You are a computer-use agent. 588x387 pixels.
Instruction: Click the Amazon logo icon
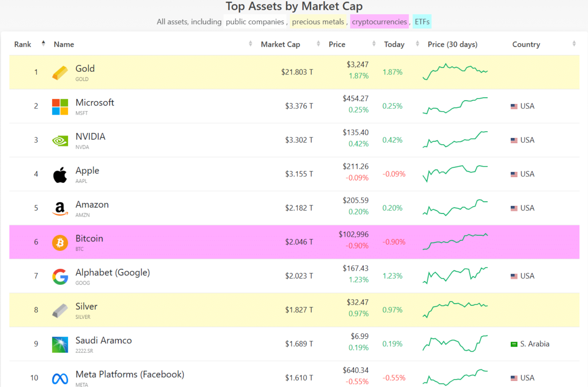click(60, 209)
